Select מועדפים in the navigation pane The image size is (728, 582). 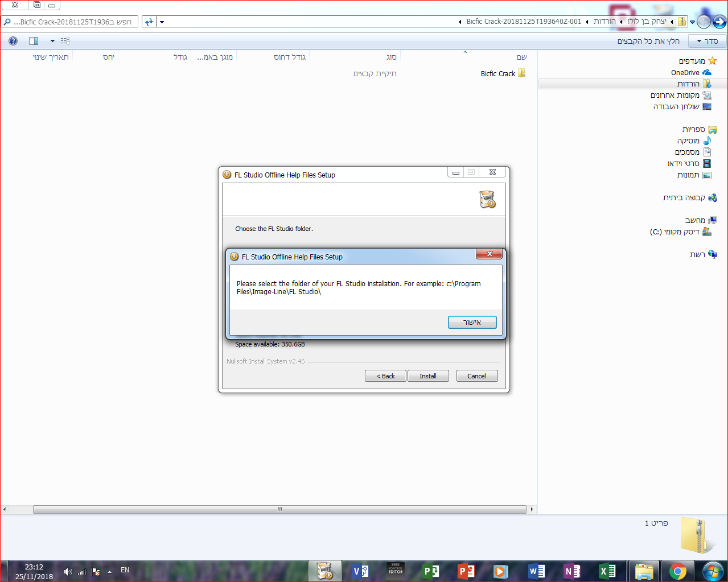pos(698,61)
